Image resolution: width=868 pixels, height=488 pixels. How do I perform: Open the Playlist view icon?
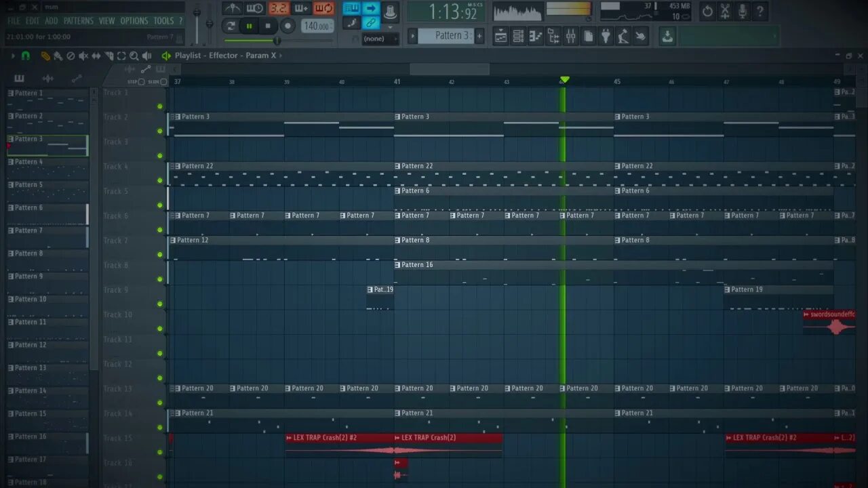pos(500,36)
